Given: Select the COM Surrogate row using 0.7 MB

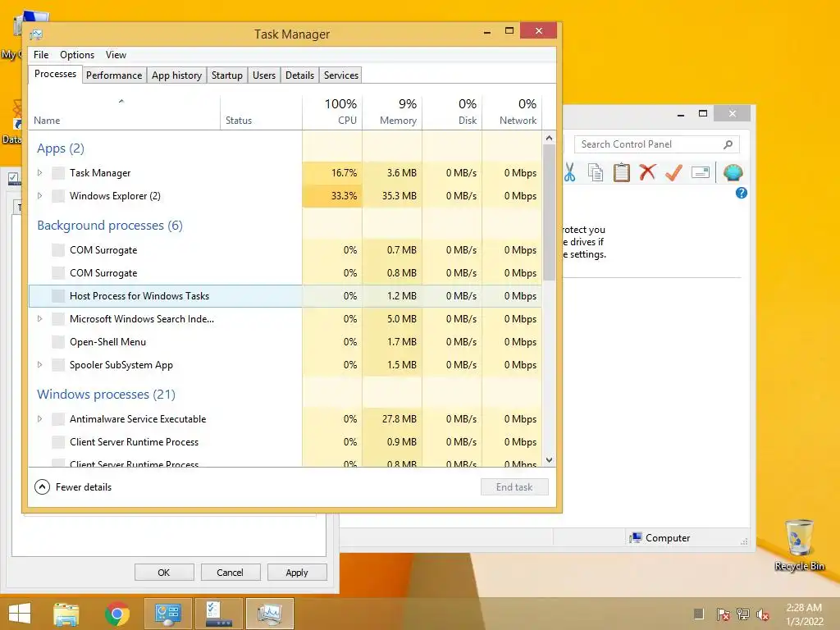Looking at the screenshot, I should (x=285, y=249).
